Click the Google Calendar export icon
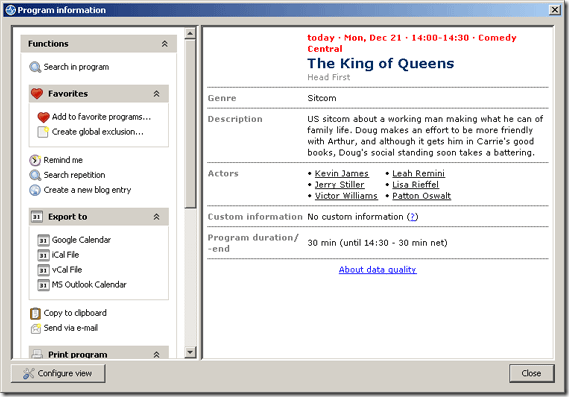Screen dimensions: 569x397 [x=43, y=240]
